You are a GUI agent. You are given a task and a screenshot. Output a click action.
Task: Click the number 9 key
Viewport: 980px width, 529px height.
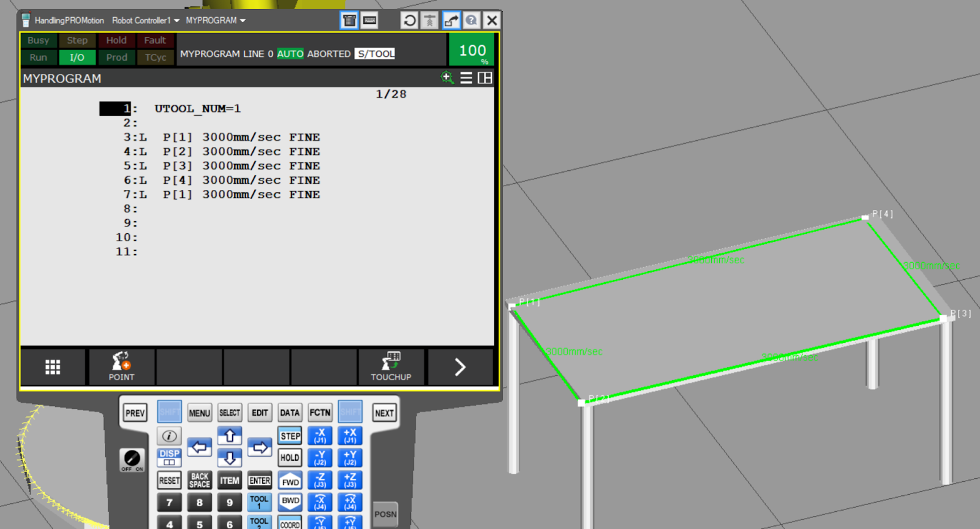(230, 503)
